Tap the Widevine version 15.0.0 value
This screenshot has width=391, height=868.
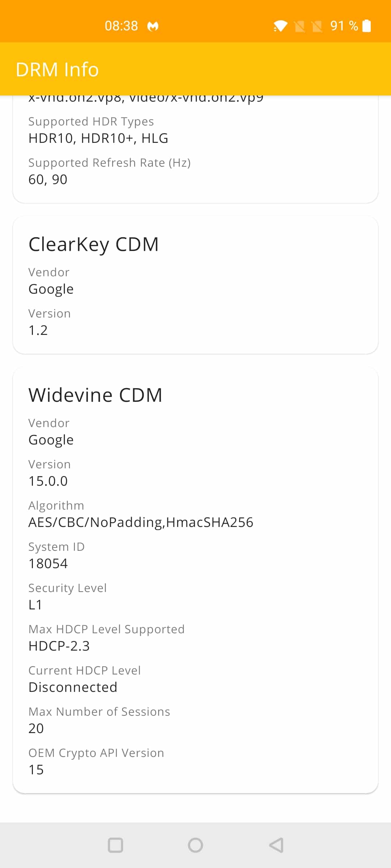[x=48, y=481]
